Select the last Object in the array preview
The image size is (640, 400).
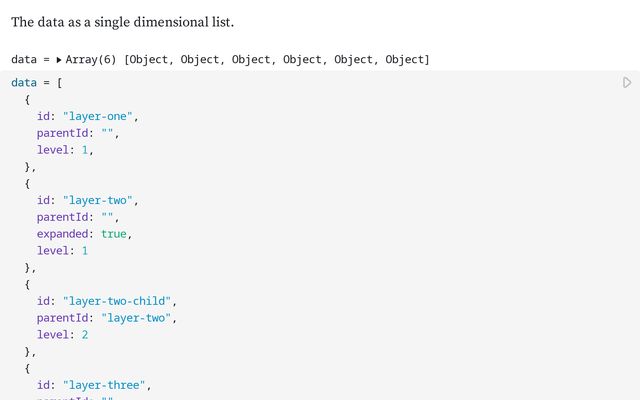tap(405, 60)
